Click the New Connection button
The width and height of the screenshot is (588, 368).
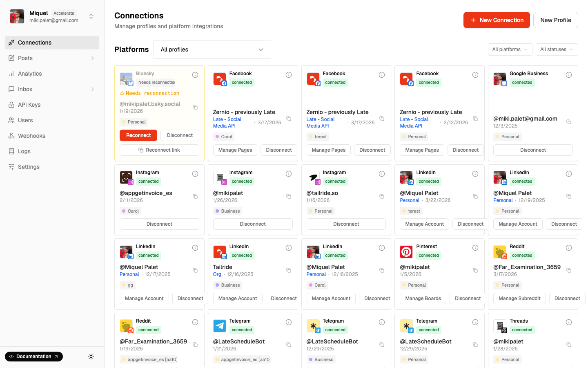pyautogui.click(x=497, y=20)
